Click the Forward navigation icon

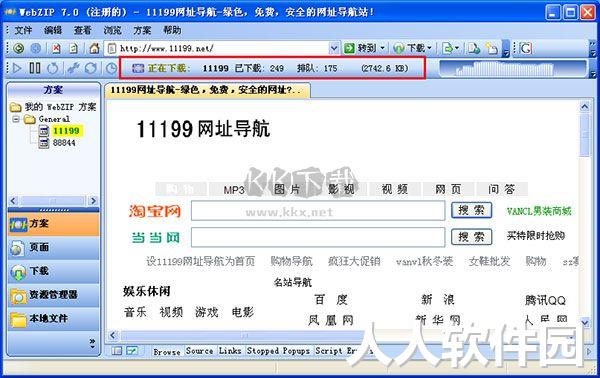[x=36, y=48]
